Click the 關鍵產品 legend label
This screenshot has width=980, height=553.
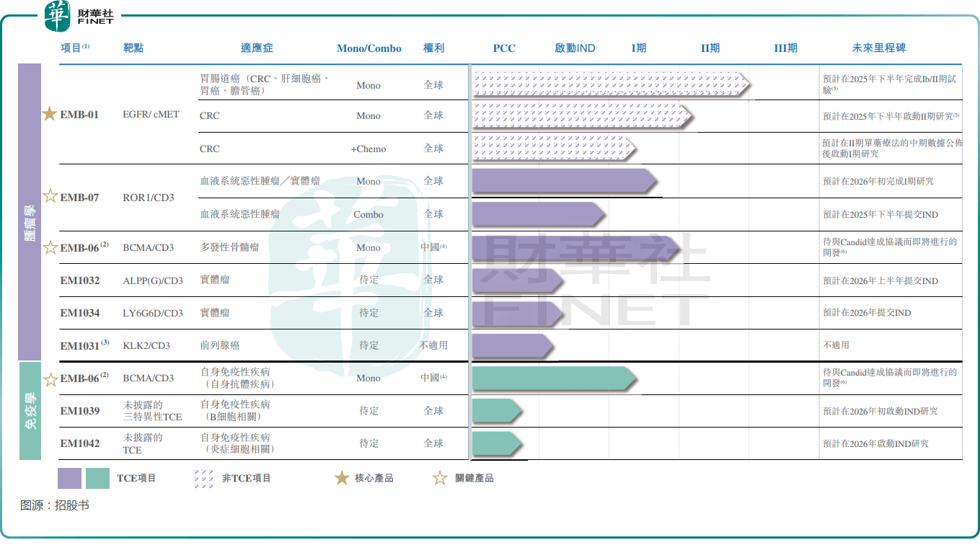click(x=474, y=478)
